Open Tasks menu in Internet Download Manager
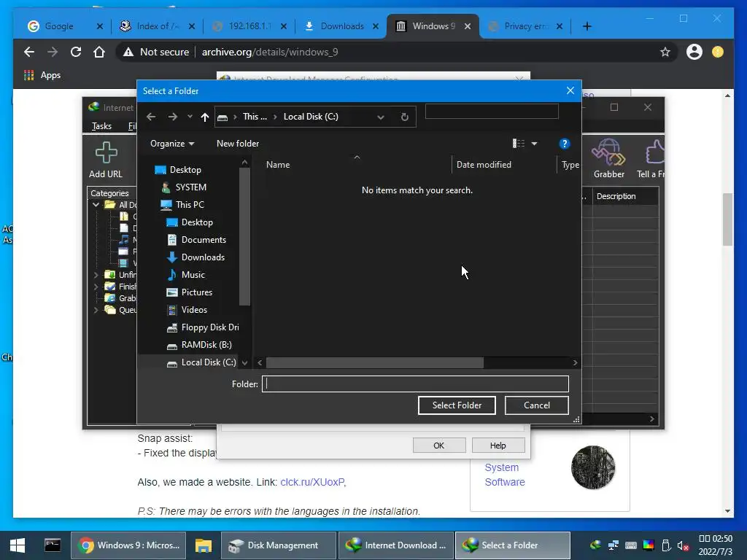The width and height of the screenshot is (747, 560). (101, 126)
